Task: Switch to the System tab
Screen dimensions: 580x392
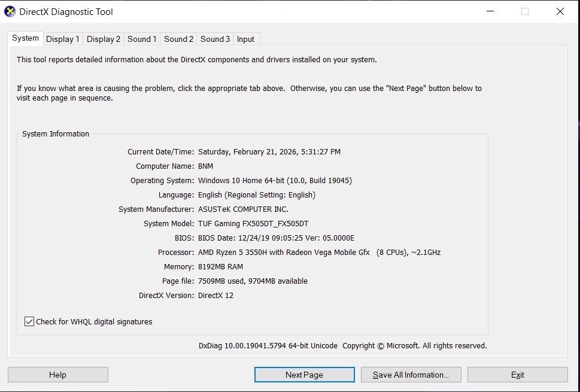Action: 25,38
